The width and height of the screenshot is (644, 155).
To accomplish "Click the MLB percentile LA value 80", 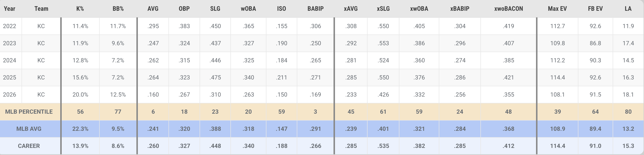I will pos(628,112).
